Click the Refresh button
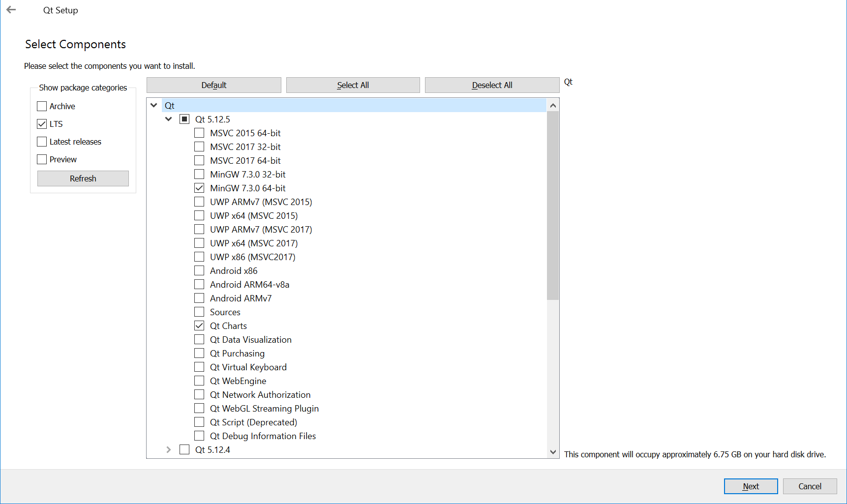 [83, 178]
